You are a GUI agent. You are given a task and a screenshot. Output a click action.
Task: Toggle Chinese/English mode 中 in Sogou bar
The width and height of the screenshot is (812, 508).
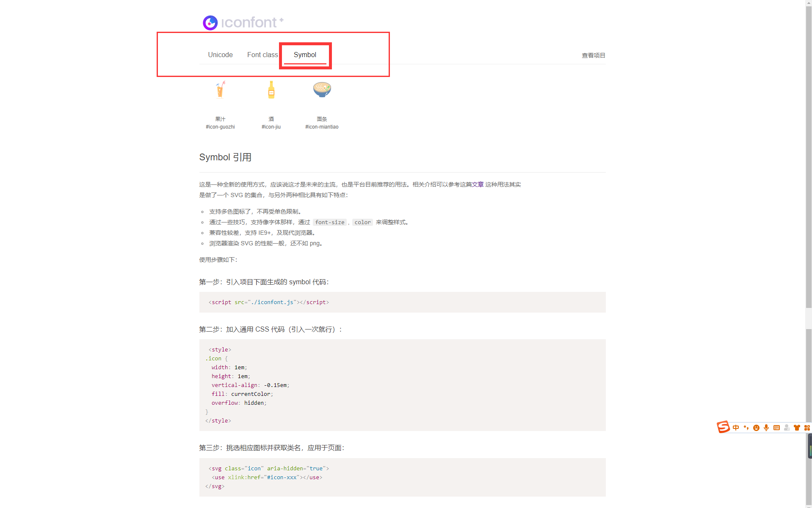736,428
